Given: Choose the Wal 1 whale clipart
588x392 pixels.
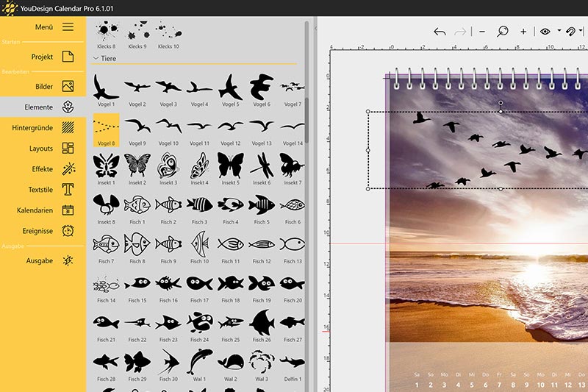Looking at the screenshot, I should tap(199, 362).
